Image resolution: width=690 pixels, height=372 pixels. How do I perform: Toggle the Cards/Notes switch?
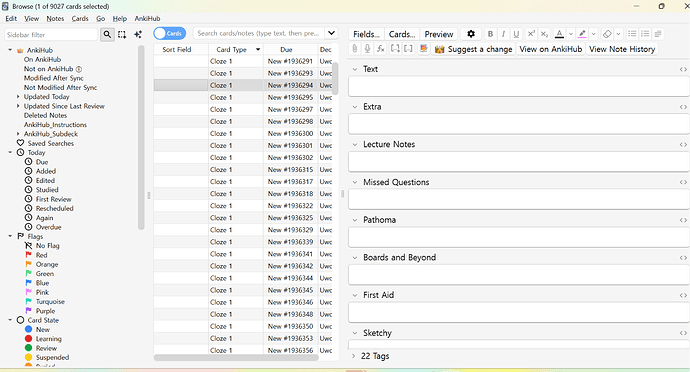[169, 33]
